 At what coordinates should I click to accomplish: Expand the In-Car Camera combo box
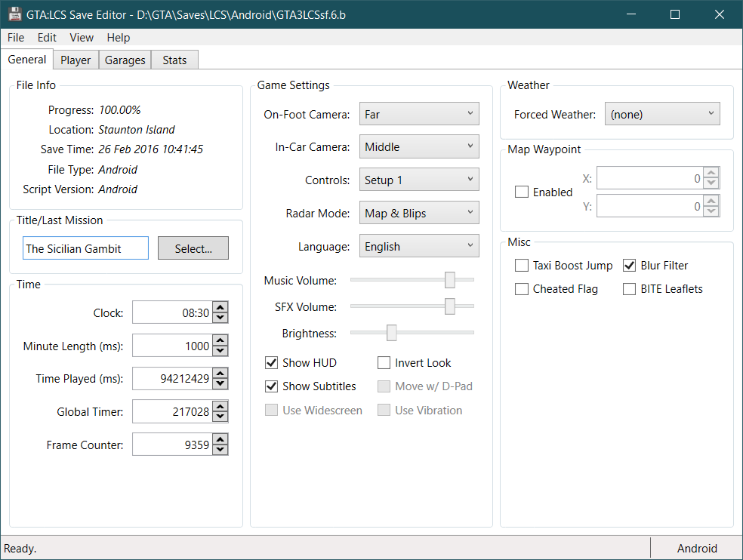pyautogui.click(x=419, y=146)
